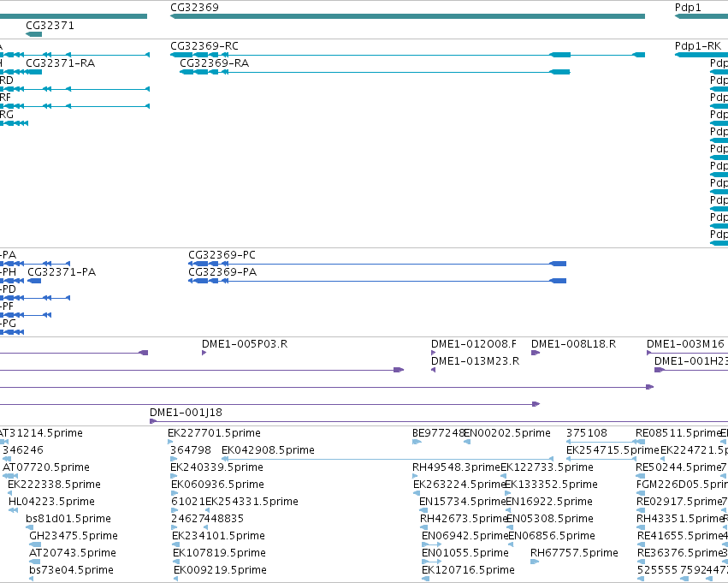Select EST AT07720.5prime
This screenshot has height=583, width=728.
[x=46, y=467]
